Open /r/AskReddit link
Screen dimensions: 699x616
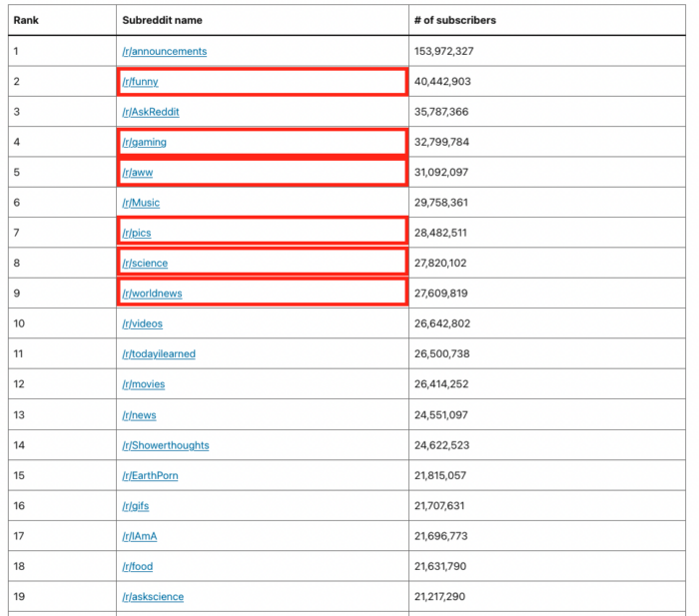coord(151,112)
